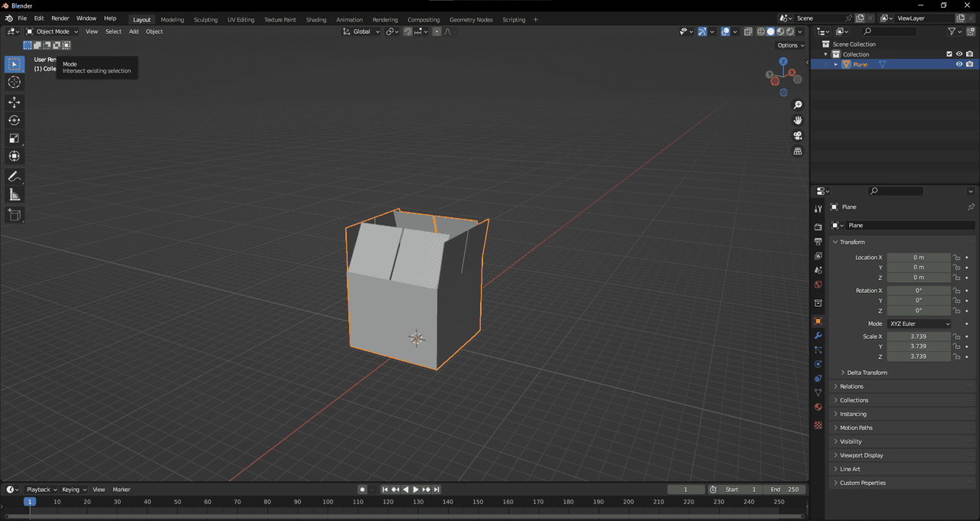Activate the Move tool

coord(15,103)
